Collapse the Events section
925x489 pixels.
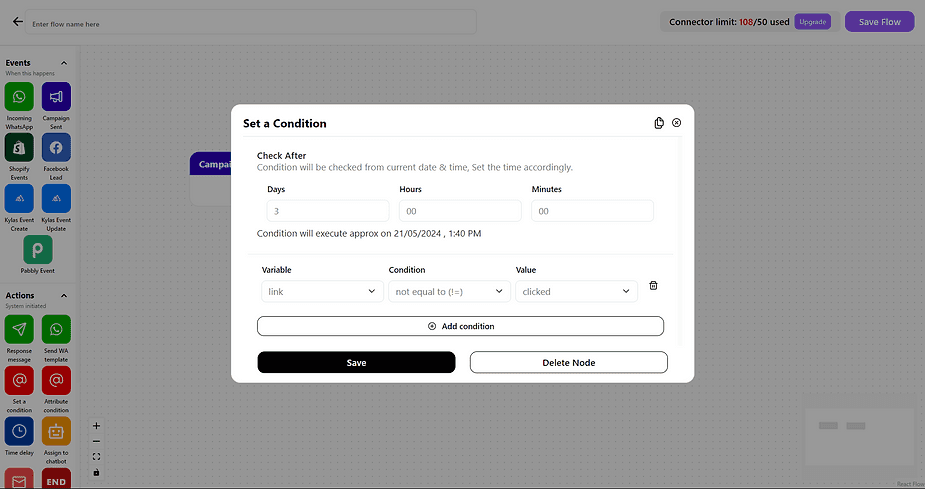(64, 63)
